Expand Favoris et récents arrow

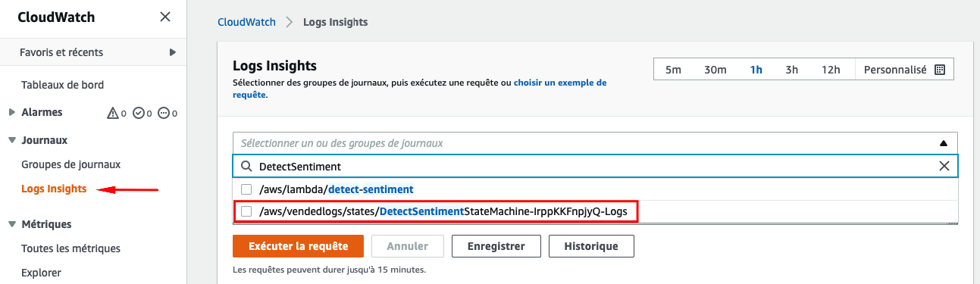pos(173,52)
